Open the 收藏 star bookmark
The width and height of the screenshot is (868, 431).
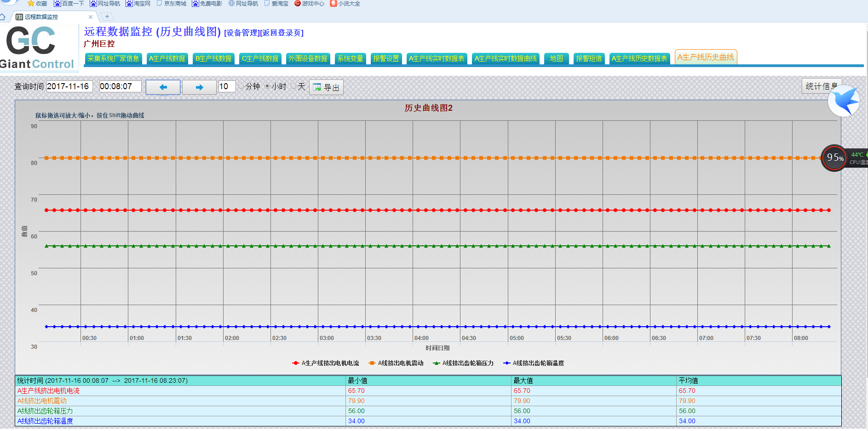click(x=37, y=4)
